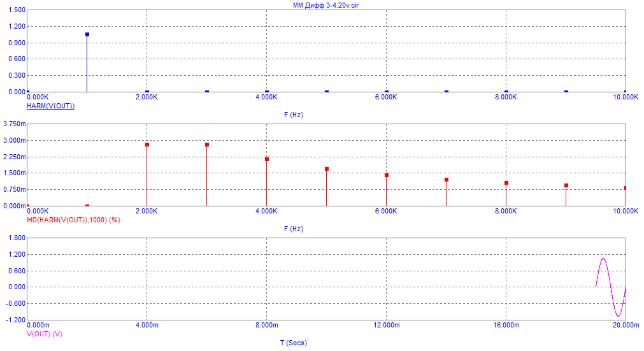Click the red 3 kHz harmonic distortion marker
Viewport: 644px width, 351px height.
coord(207,145)
